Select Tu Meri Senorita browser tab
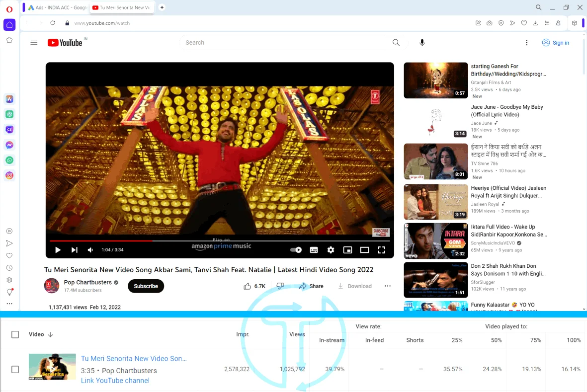587x392 pixels. [x=122, y=7]
